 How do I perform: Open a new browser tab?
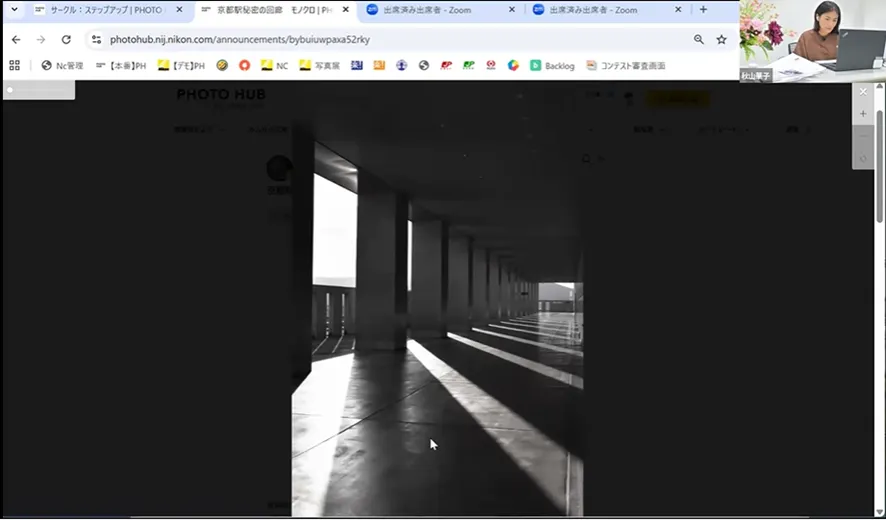pyautogui.click(x=703, y=10)
